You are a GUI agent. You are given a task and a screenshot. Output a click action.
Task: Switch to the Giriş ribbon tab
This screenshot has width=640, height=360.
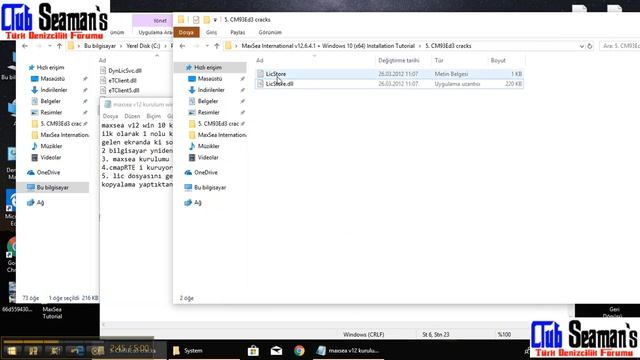(211, 32)
